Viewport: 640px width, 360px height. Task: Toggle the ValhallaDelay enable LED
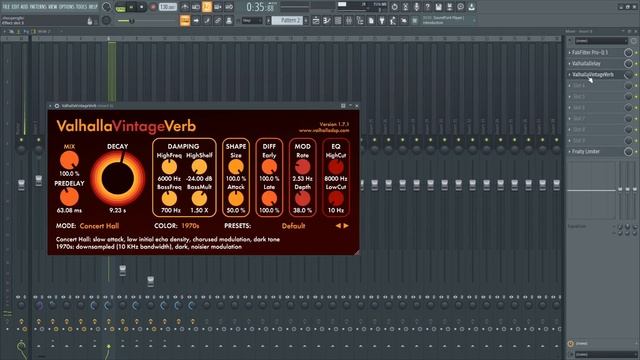[x=636, y=63]
